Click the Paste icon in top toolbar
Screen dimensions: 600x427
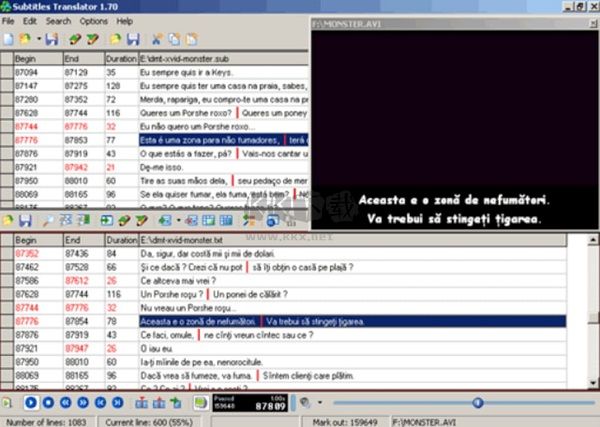pos(191,39)
